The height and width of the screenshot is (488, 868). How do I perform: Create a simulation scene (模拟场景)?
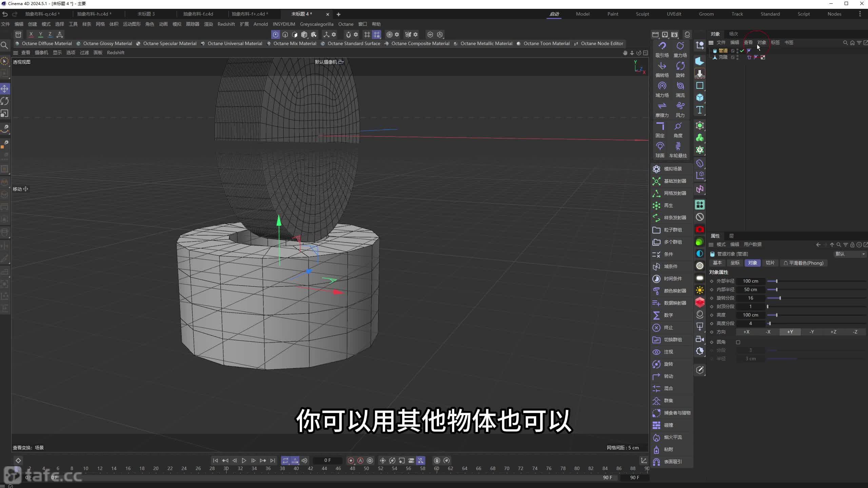click(x=671, y=169)
